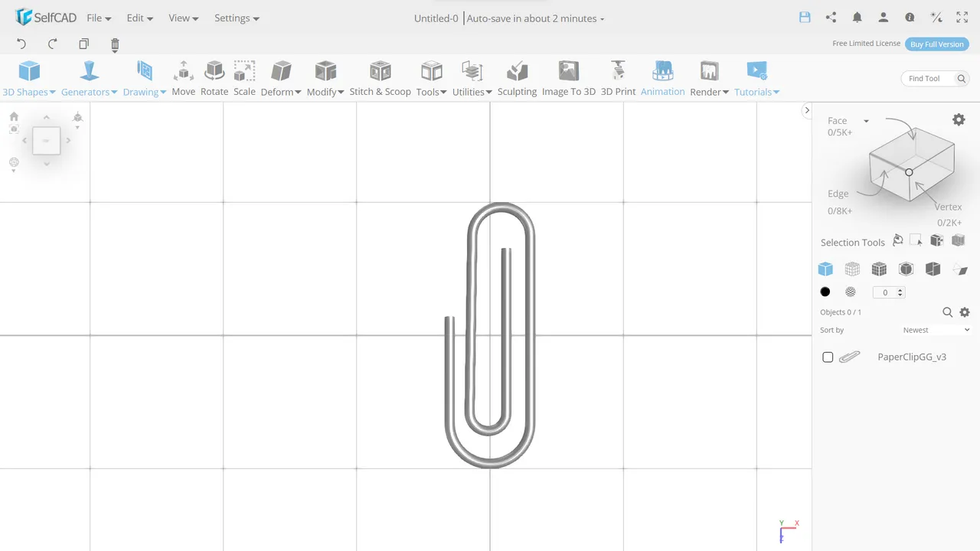980x551 pixels.
Task: Select the PaperClipGG_v3 object thumbnail
Action: click(x=849, y=357)
